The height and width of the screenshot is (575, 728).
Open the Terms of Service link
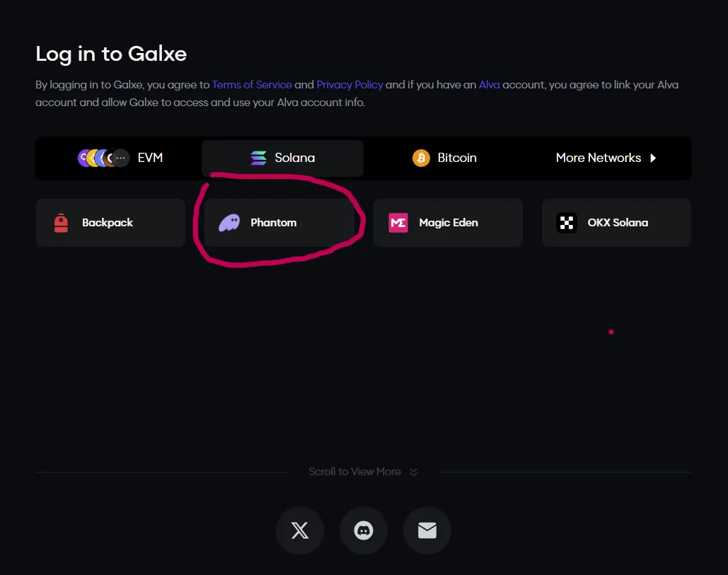pyautogui.click(x=252, y=85)
